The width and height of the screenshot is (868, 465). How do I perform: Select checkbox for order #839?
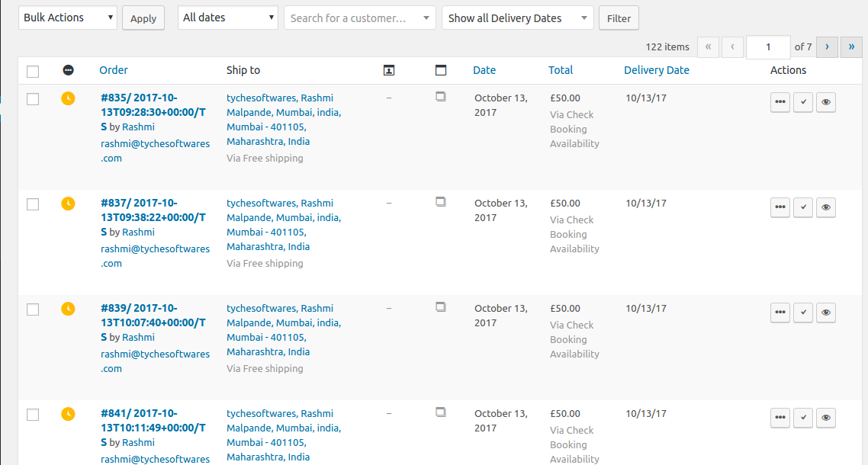point(33,309)
